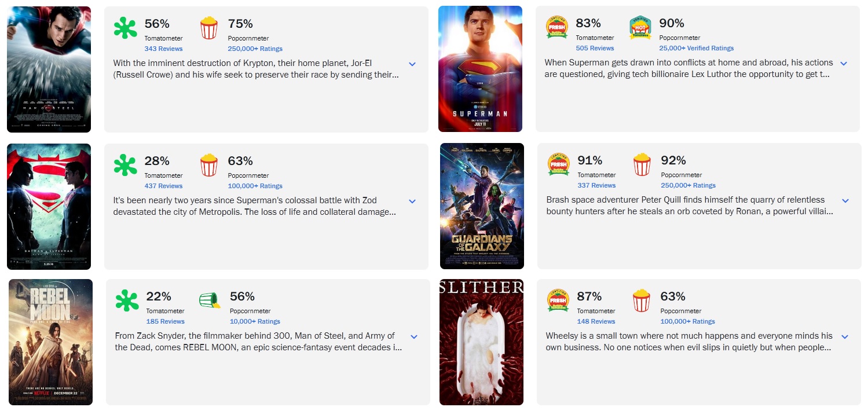
Task: Click the Verified Hot badge next to 90%
Action: pyautogui.click(x=640, y=28)
